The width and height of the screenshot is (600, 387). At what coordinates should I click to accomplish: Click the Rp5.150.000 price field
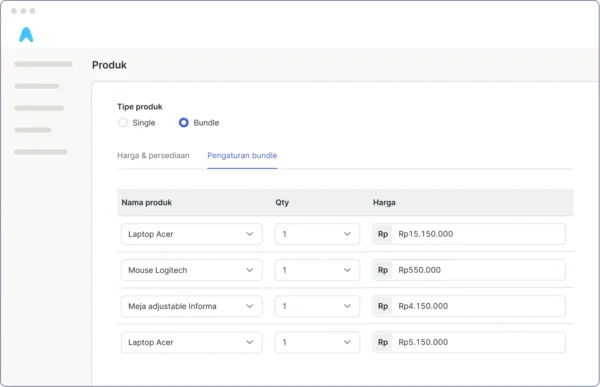[469, 342]
